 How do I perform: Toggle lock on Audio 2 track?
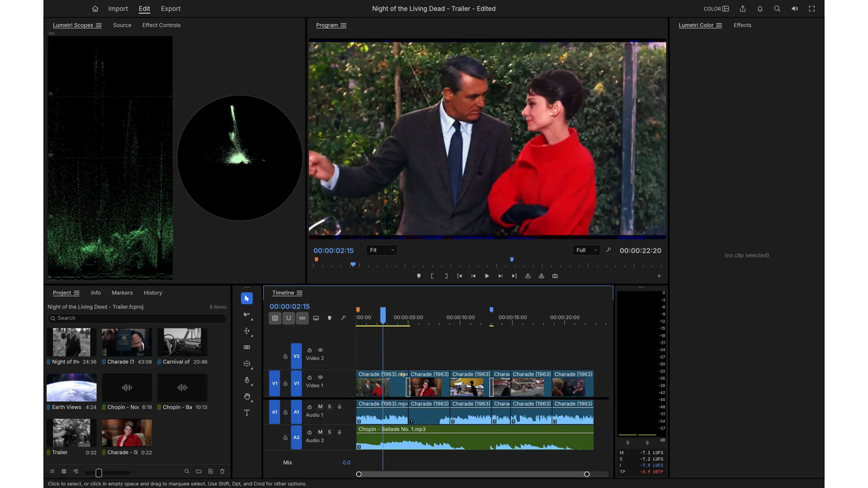[x=285, y=438]
